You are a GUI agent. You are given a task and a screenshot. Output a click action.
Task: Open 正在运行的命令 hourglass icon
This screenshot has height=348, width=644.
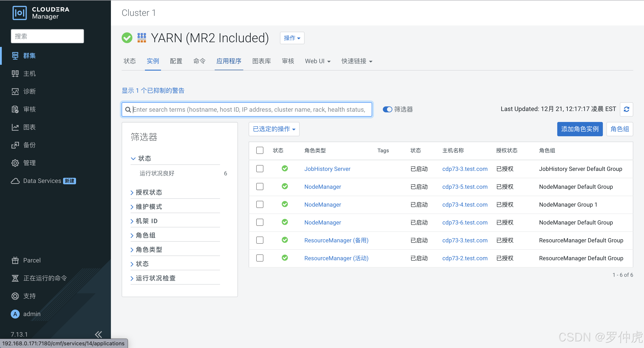(x=15, y=278)
